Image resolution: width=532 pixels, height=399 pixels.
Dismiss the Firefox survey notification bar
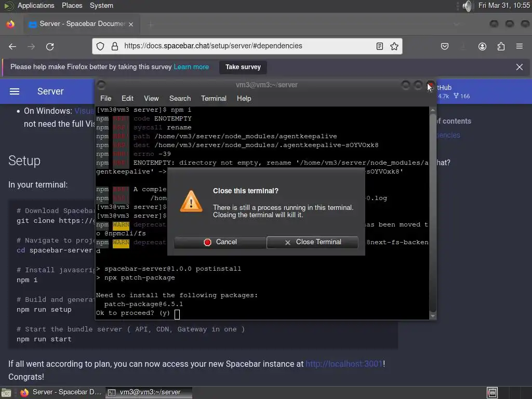click(520, 67)
